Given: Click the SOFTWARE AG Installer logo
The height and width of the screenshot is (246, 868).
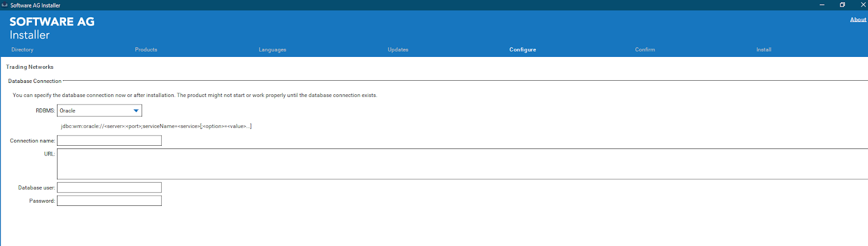Looking at the screenshot, I should click(x=52, y=28).
